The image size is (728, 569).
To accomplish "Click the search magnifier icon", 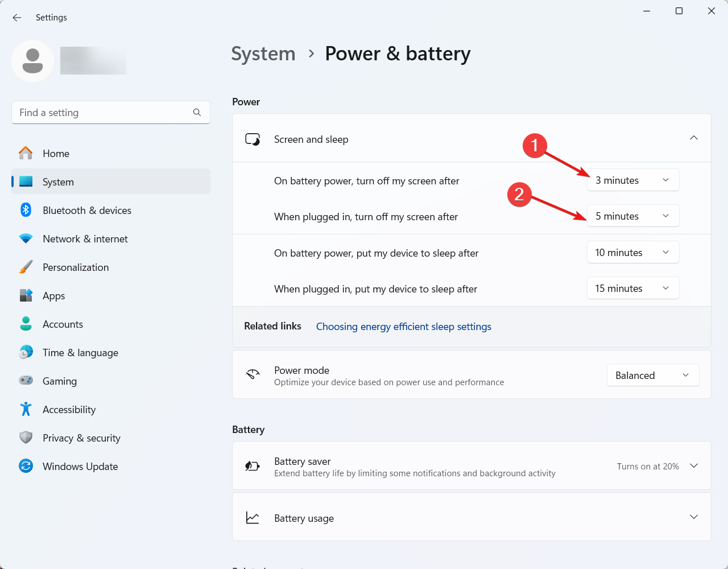I will pos(197,113).
